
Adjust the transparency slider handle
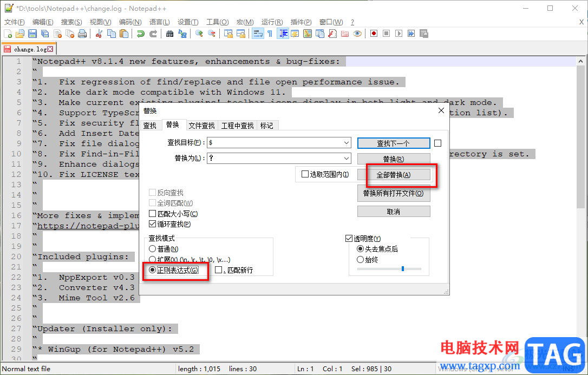pos(403,268)
